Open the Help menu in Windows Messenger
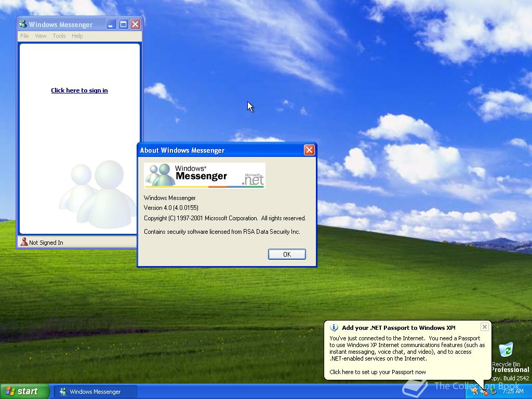Viewport: 532px width, 399px height. pyautogui.click(x=77, y=36)
